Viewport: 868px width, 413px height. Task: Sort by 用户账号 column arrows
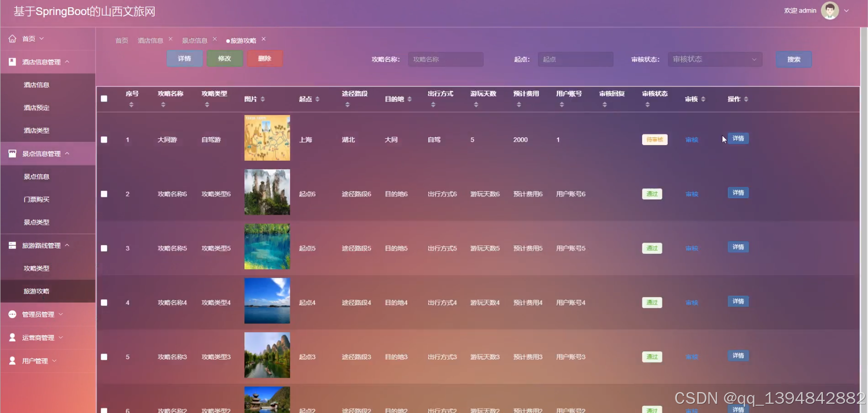pos(562,104)
